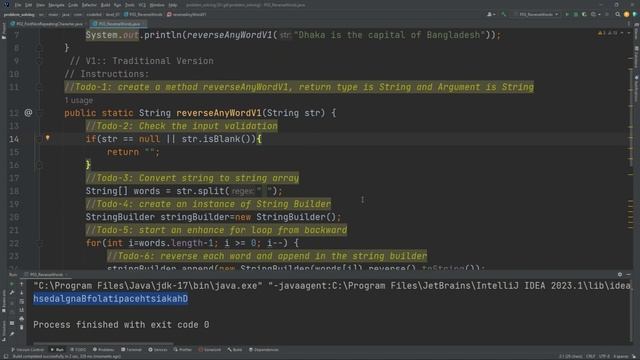Open Search Everywhere magnifier icon
Viewport: 640px width, 360px height.
(618, 14)
